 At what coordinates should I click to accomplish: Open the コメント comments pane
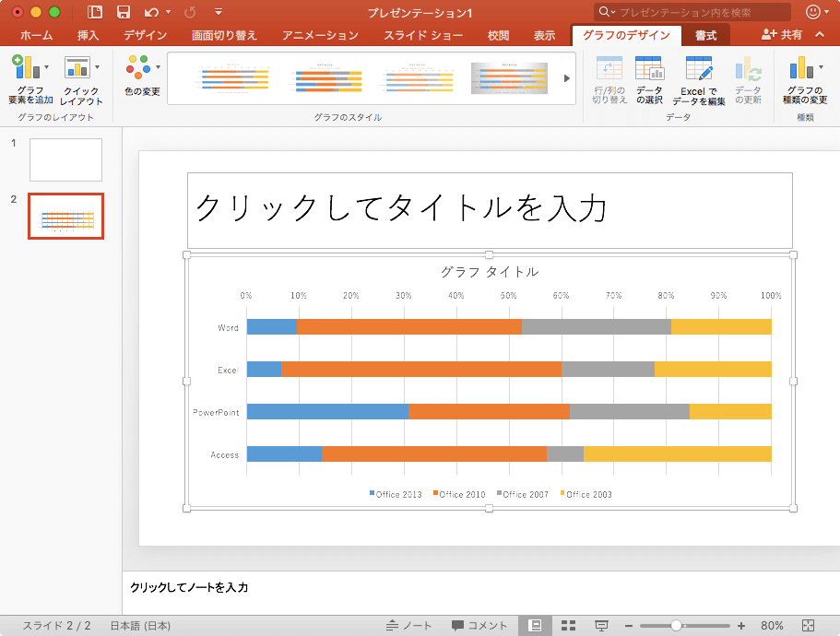[479, 625]
